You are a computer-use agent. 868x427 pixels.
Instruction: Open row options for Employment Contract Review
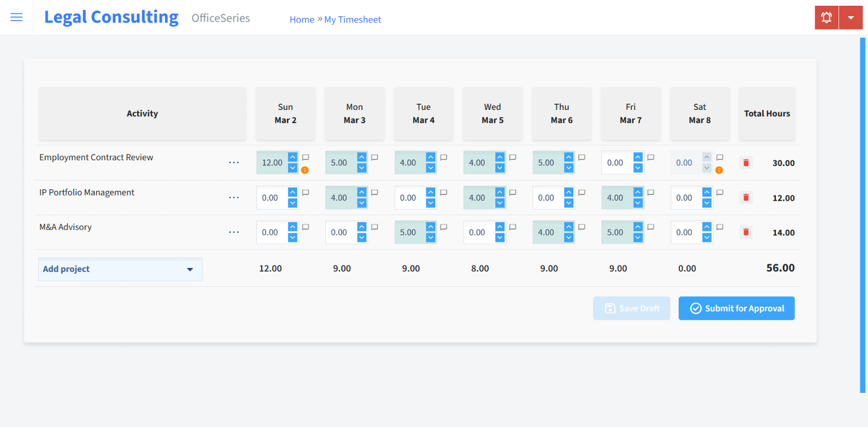234,163
